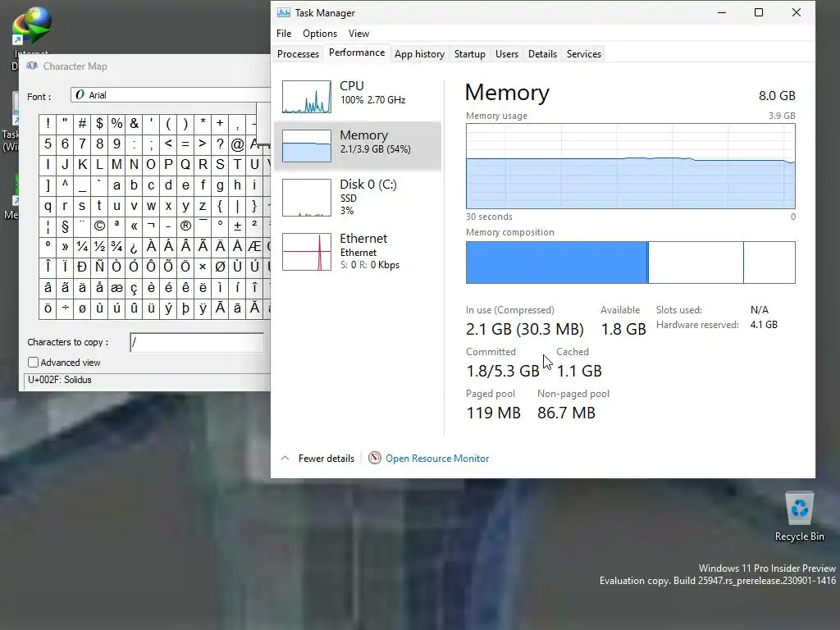Viewport: 840px width, 630px height.
Task: Click the 86.7 MB non-paged pool value
Action: pos(566,413)
